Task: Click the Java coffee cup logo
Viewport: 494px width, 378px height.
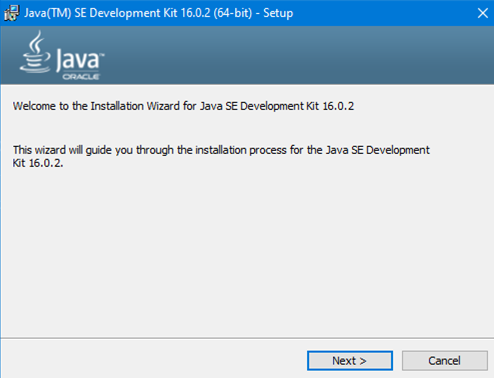Action: [x=35, y=52]
